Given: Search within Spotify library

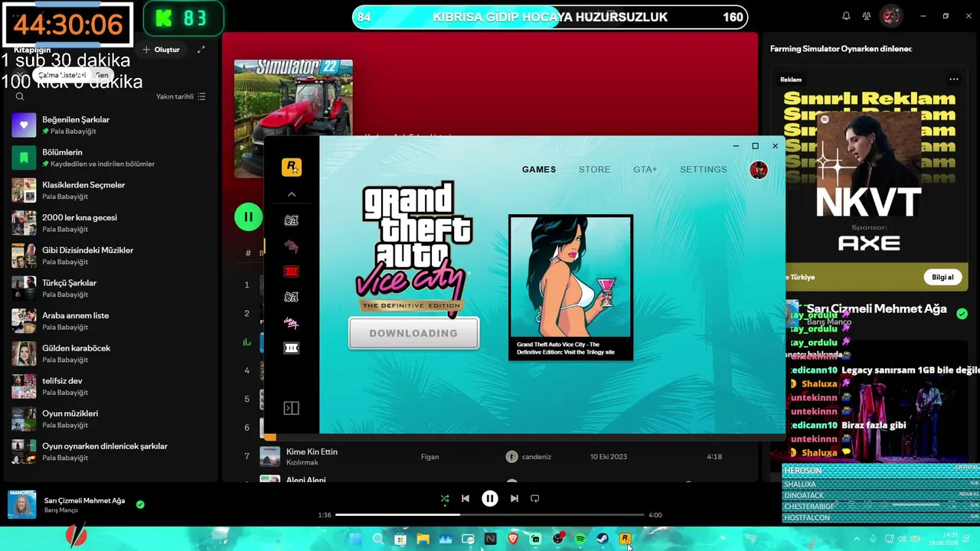Looking at the screenshot, I should pos(20,96).
